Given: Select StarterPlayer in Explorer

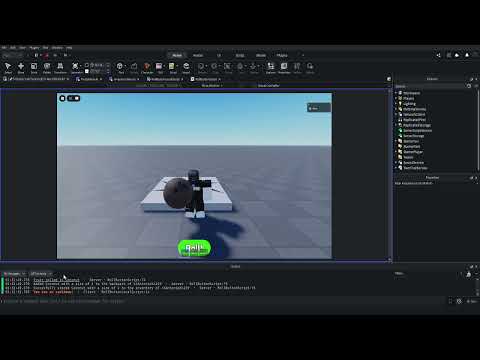Looking at the screenshot, I should coord(413,152).
